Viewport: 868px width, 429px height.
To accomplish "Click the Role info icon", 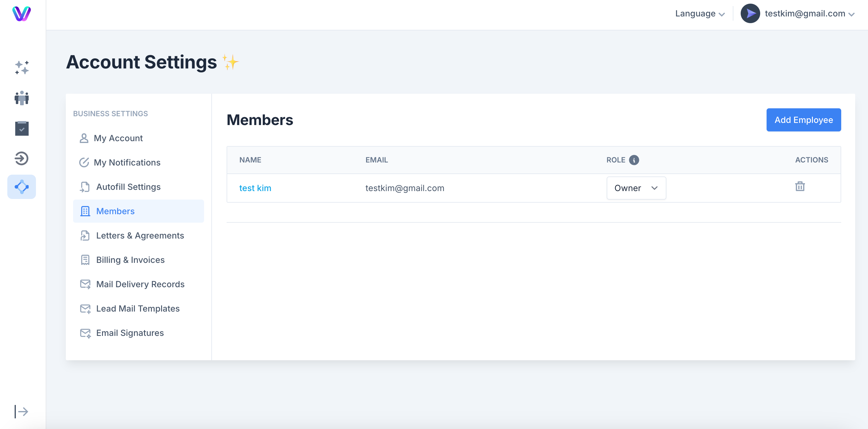I will pyautogui.click(x=634, y=160).
